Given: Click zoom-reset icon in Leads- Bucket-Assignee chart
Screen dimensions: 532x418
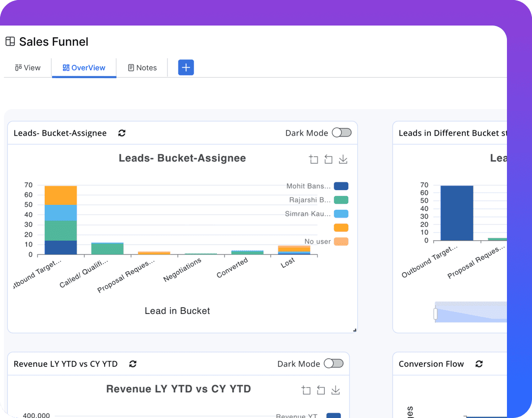Looking at the screenshot, I should 328,159.
